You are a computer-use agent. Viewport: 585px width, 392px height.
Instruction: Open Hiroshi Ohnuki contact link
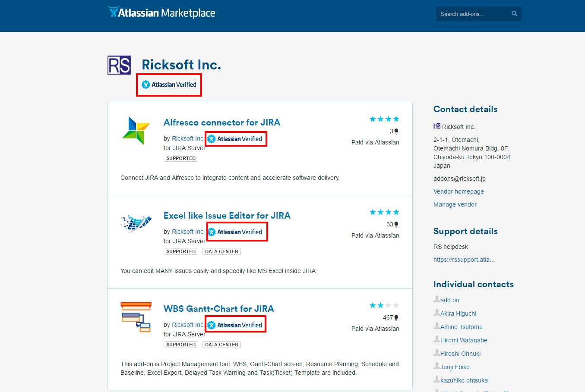click(x=461, y=354)
